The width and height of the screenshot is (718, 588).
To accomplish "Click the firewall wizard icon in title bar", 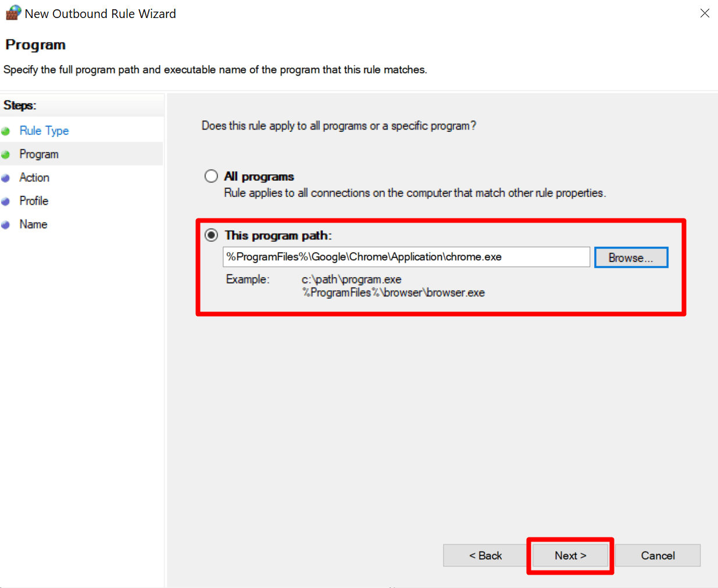I will coord(13,13).
